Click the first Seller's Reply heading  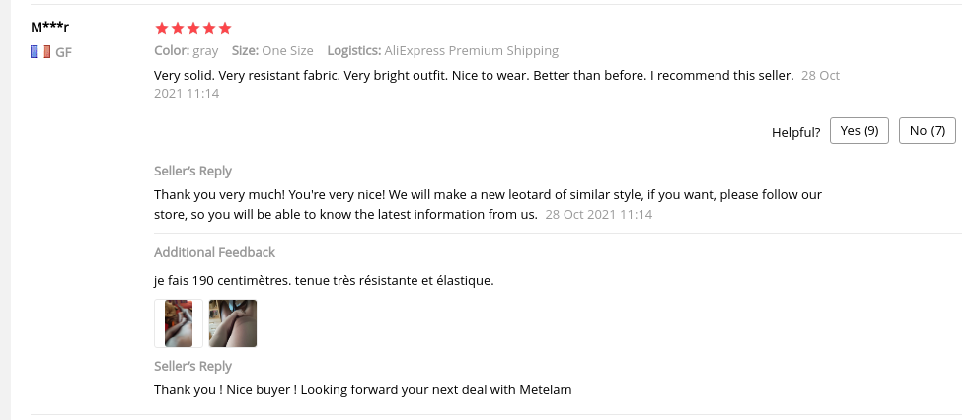point(193,171)
